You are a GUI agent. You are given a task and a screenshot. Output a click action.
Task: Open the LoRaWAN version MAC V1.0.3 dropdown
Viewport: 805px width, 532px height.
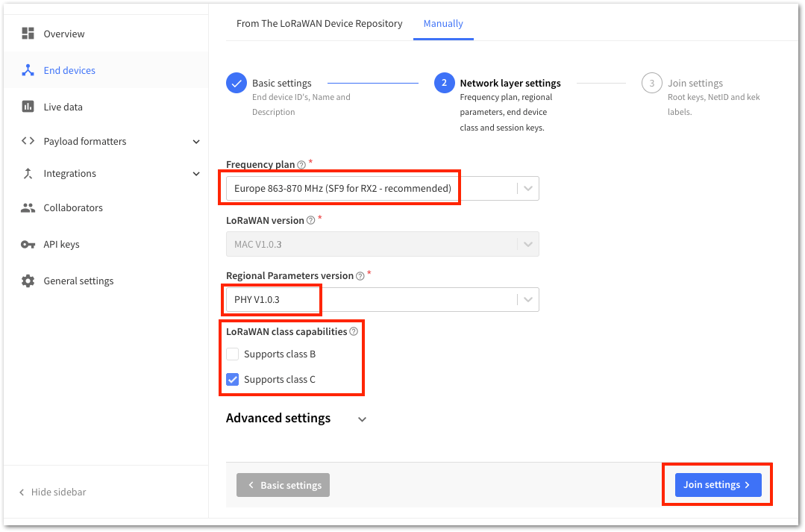click(383, 244)
